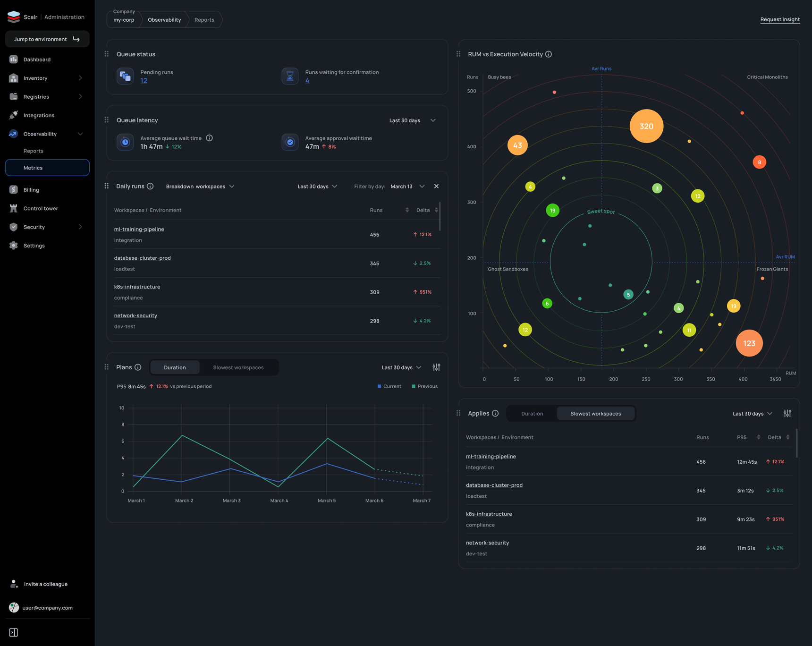This screenshot has width=812, height=646.
Task: Select Applies Slowest workspaces tab
Action: [596, 414]
